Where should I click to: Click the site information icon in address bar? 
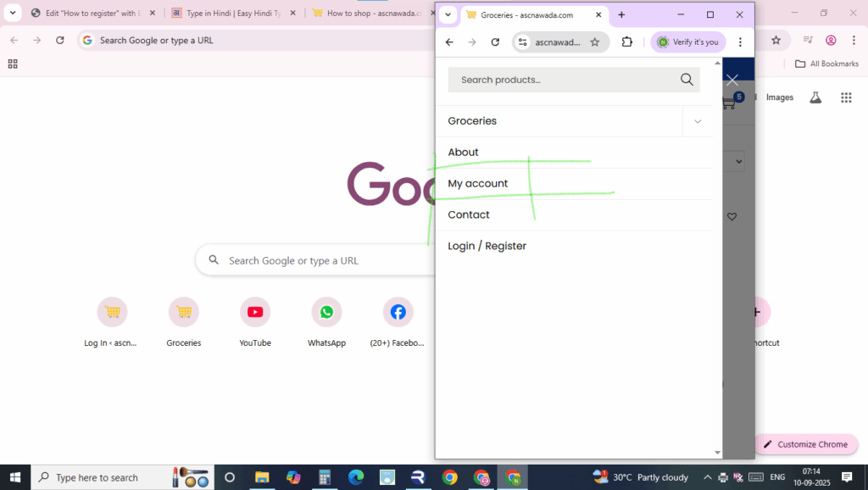click(523, 42)
